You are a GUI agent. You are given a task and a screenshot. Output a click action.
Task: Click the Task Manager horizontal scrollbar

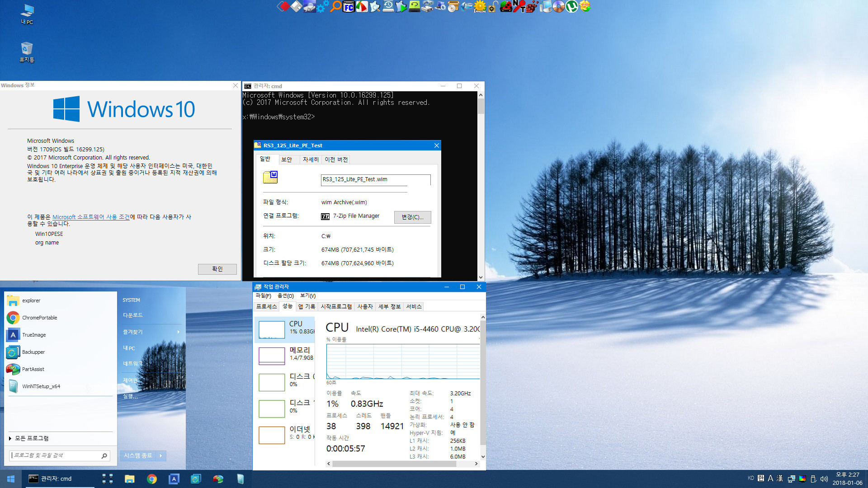(402, 464)
